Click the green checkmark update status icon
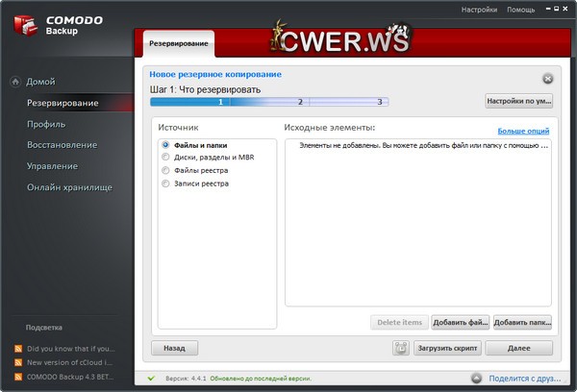The height and width of the screenshot is (392, 577). click(x=151, y=379)
